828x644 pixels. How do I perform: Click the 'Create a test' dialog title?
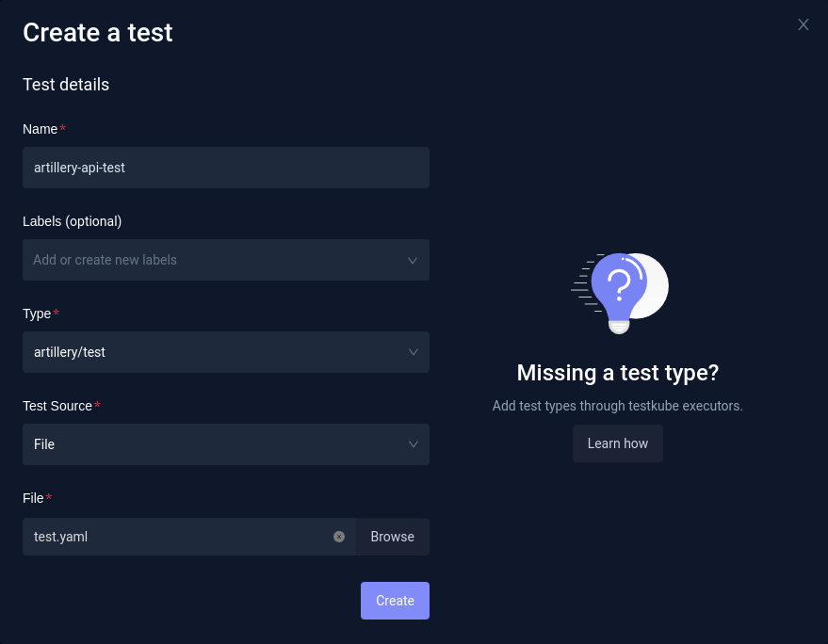tap(98, 33)
